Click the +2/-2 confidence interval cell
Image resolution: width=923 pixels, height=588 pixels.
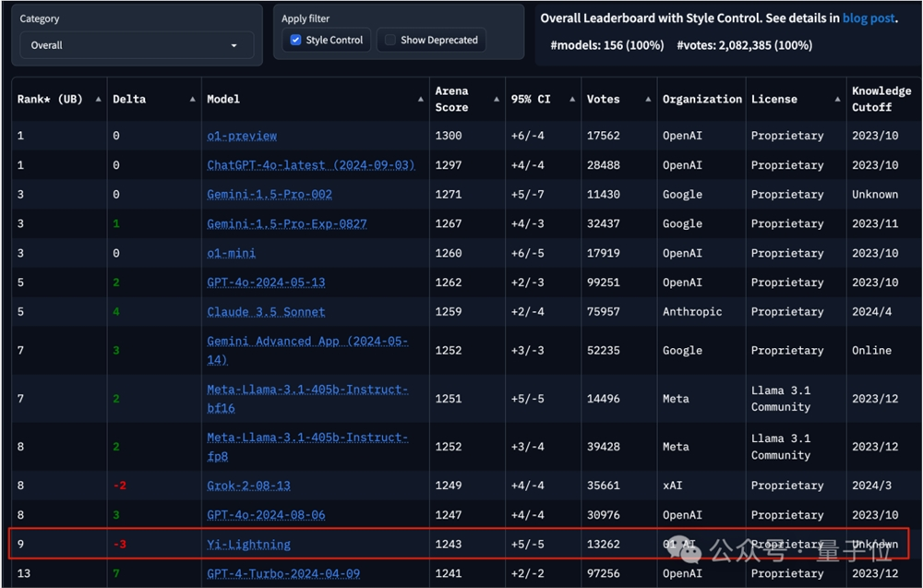[527, 574]
